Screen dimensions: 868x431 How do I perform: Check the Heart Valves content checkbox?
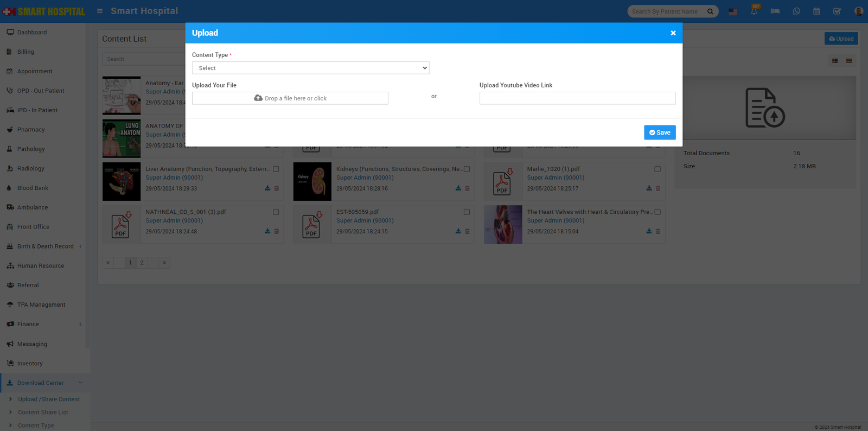pyautogui.click(x=658, y=212)
